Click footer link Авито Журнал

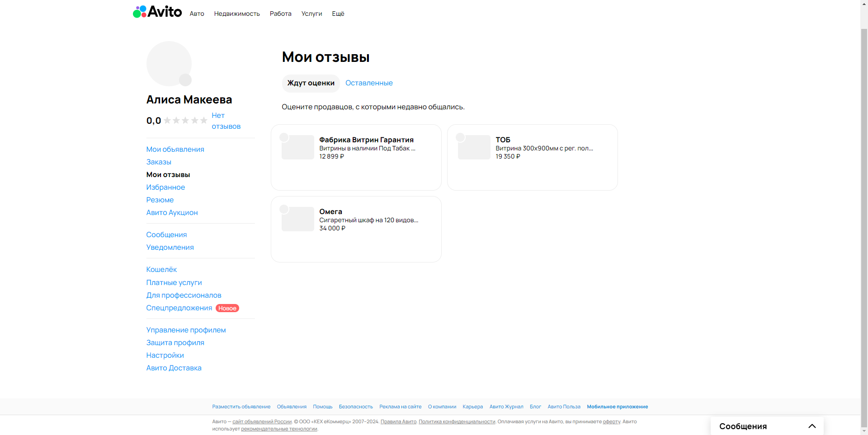[x=506, y=407]
